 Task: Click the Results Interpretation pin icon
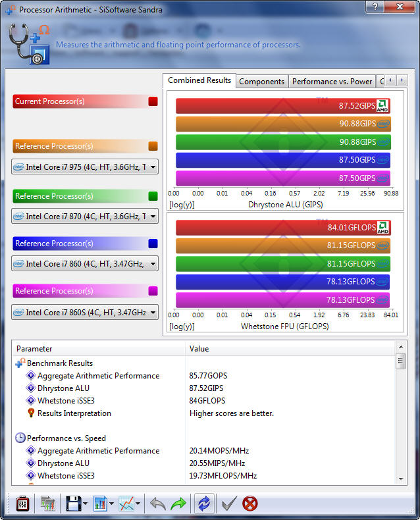(31, 413)
